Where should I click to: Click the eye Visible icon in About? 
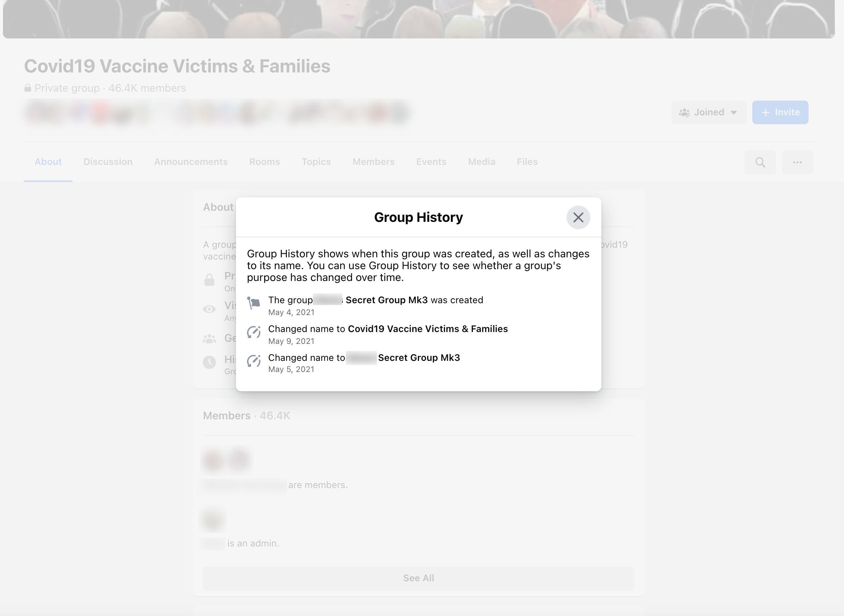[x=209, y=309]
